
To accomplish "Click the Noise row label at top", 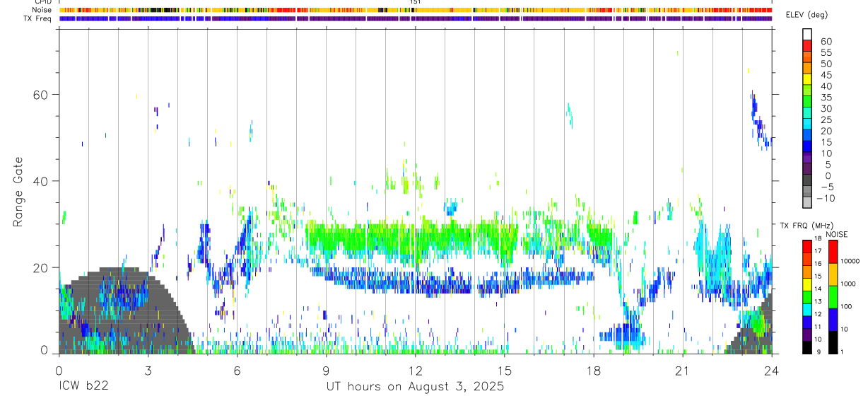I will [x=42, y=10].
